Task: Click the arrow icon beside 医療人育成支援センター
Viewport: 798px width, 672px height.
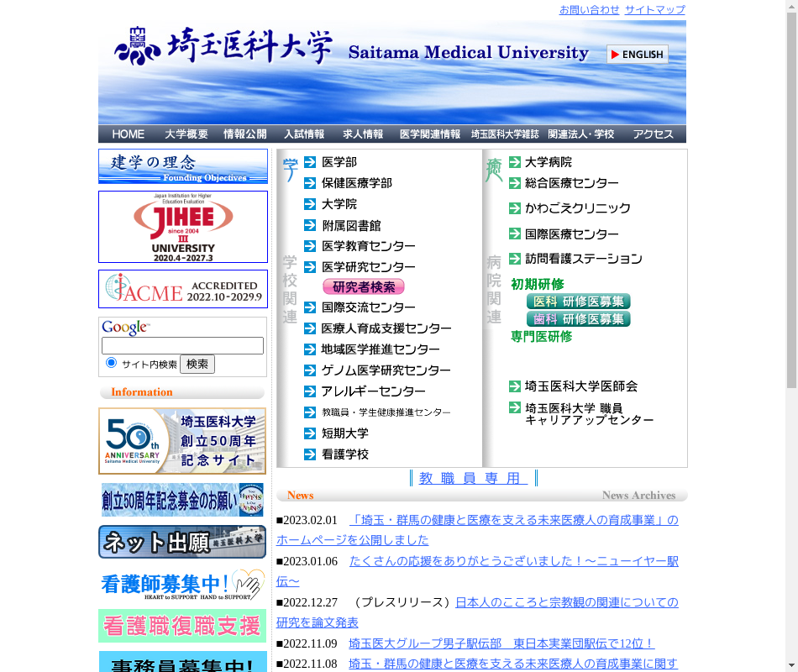Action: 310,328
